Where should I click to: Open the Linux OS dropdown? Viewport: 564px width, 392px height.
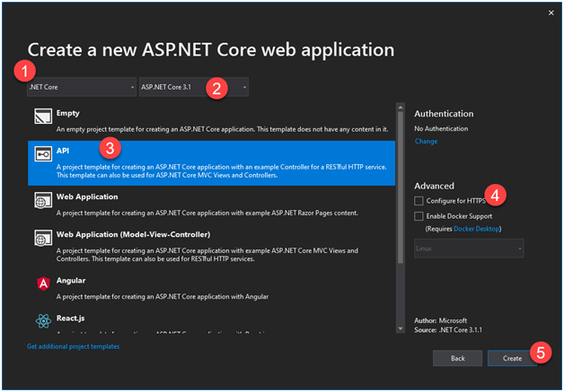469,248
